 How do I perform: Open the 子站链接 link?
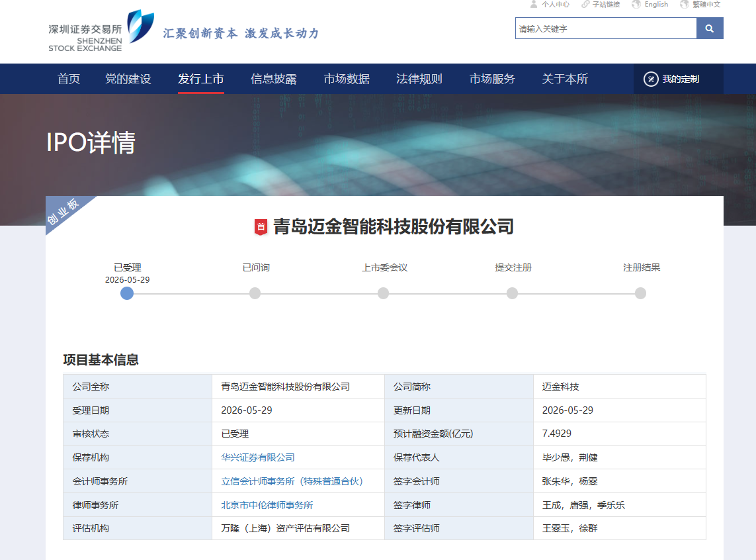coord(606,5)
